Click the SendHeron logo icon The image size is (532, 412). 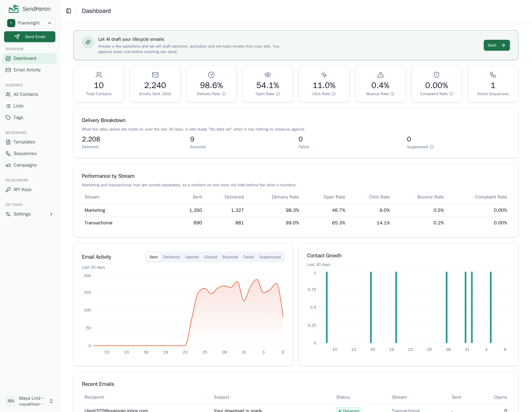[14, 9]
